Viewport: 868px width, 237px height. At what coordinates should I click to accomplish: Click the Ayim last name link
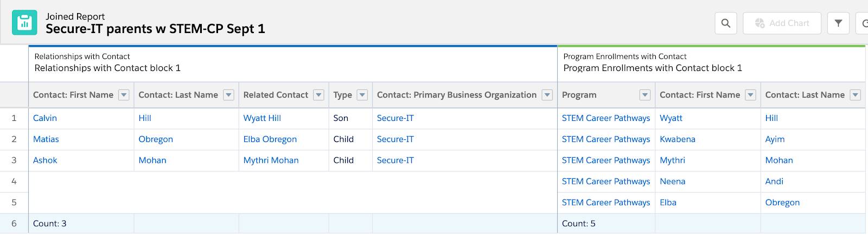775,139
